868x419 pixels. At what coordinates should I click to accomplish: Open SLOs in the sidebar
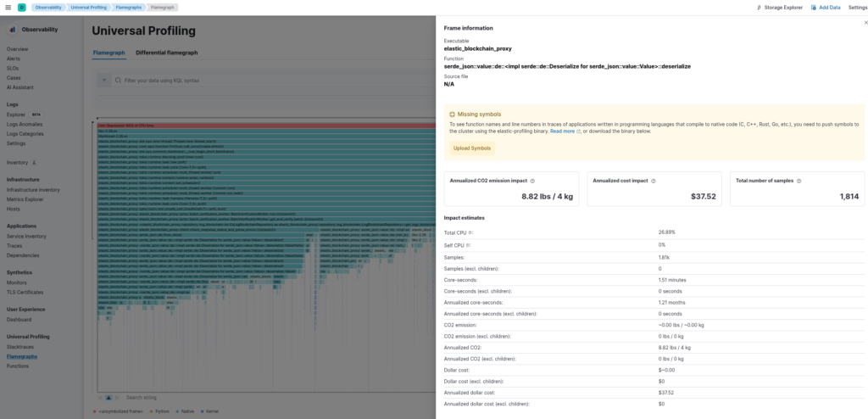(13, 68)
